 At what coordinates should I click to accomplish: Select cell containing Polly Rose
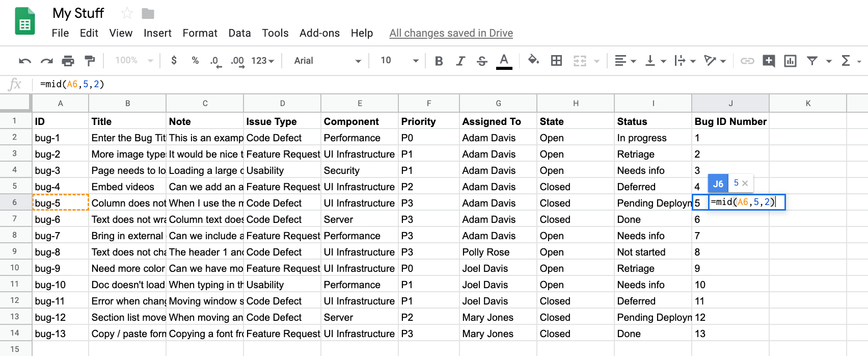pyautogui.click(x=498, y=252)
